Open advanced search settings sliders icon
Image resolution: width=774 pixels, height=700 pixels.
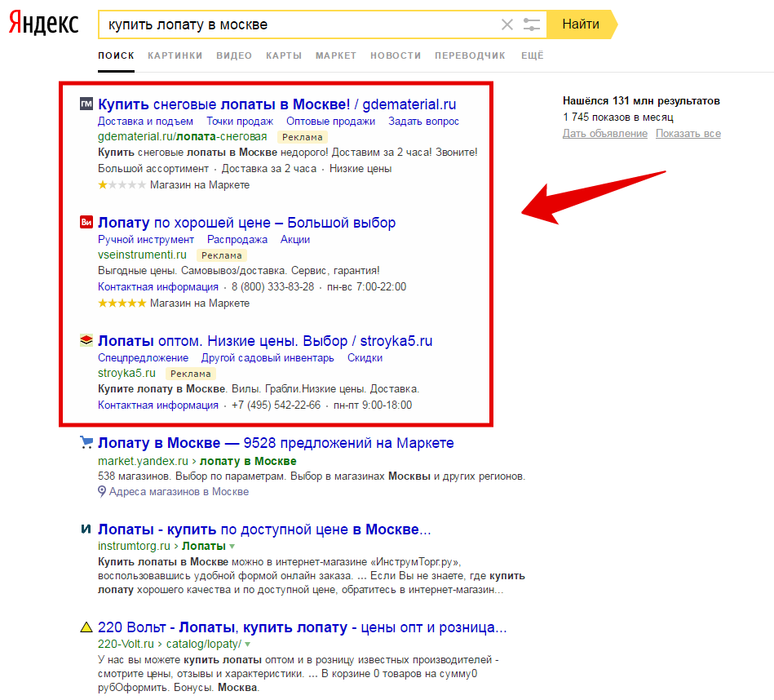click(532, 24)
